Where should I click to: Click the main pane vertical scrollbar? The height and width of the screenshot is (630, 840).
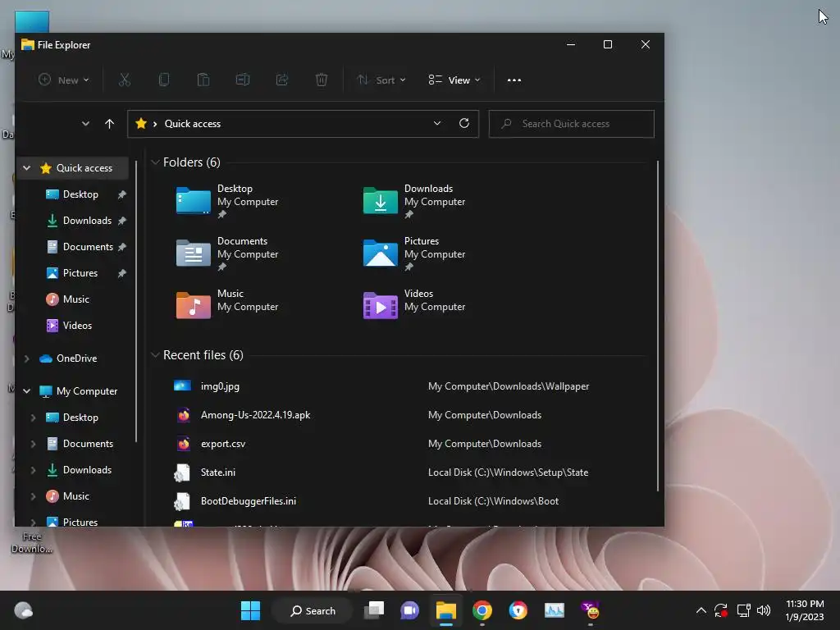[657, 326]
